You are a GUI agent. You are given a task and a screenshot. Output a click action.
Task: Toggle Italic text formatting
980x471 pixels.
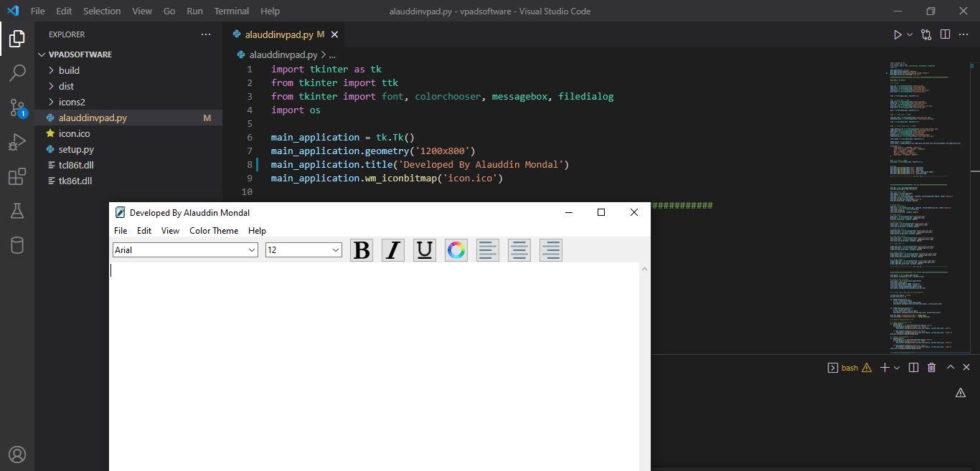pos(393,250)
